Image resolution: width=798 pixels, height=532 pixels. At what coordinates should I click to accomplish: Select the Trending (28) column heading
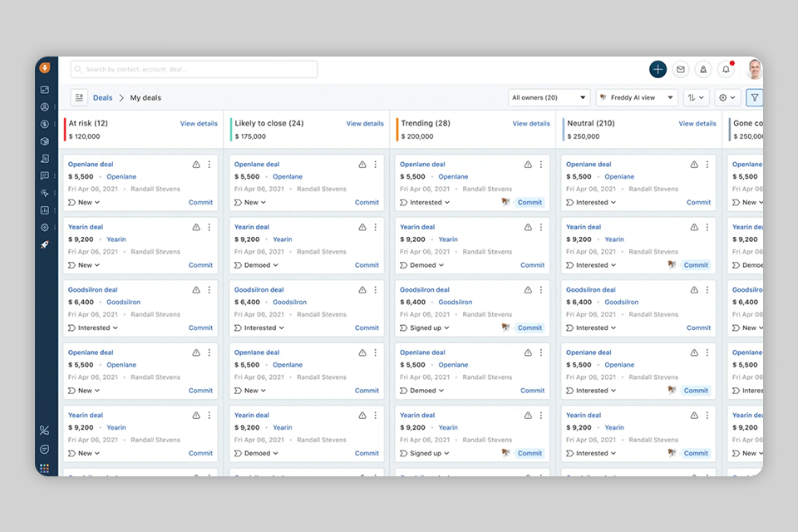[426, 123]
